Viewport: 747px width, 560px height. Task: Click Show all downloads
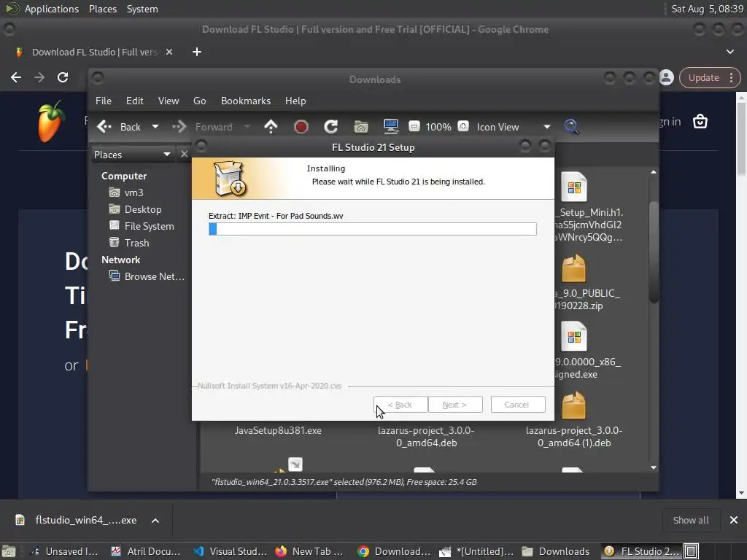coord(690,521)
